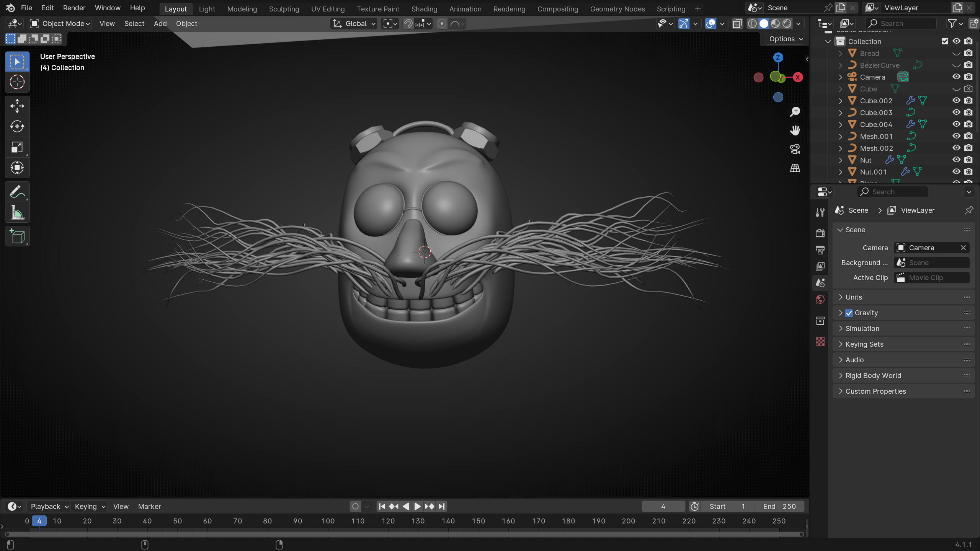
Task: Toggle show gizmo button
Action: (684, 24)
